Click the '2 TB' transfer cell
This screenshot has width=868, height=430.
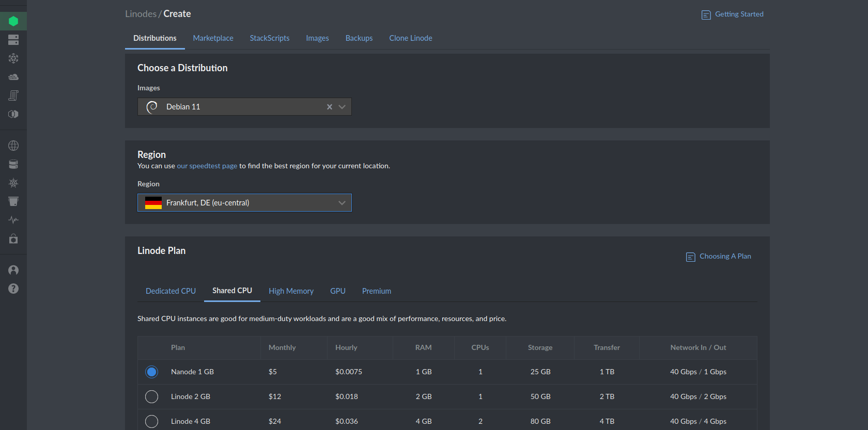(607, 396)
